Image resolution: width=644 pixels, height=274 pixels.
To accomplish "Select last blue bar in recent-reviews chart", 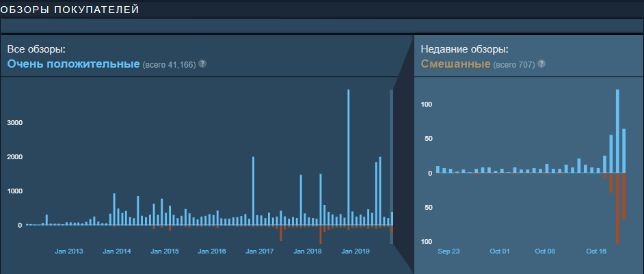I will tap(624, 151).
